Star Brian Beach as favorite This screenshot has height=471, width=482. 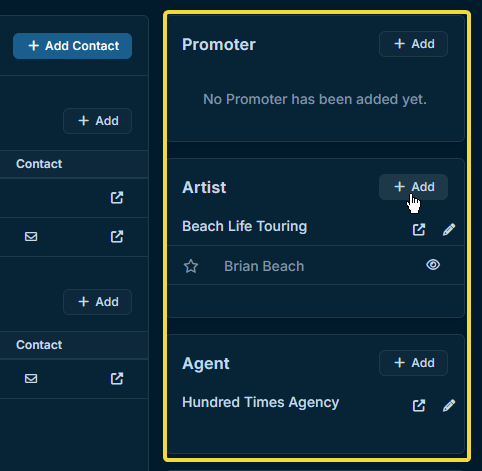coord(191,266)
